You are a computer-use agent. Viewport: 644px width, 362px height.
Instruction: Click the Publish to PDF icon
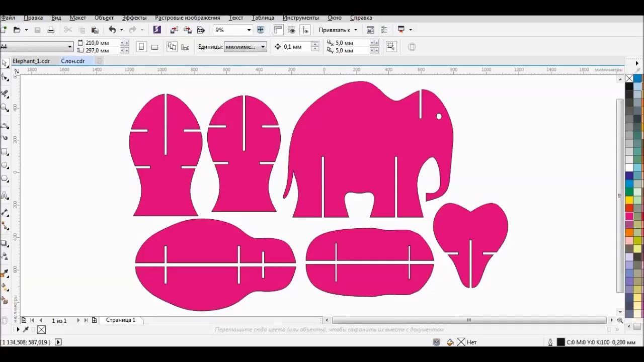tap(201, 30)
